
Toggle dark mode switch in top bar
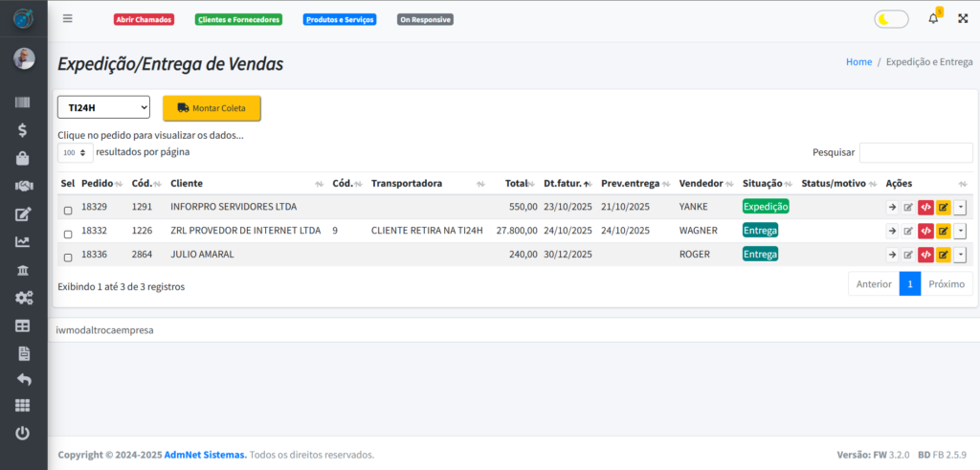coord(891,19)
